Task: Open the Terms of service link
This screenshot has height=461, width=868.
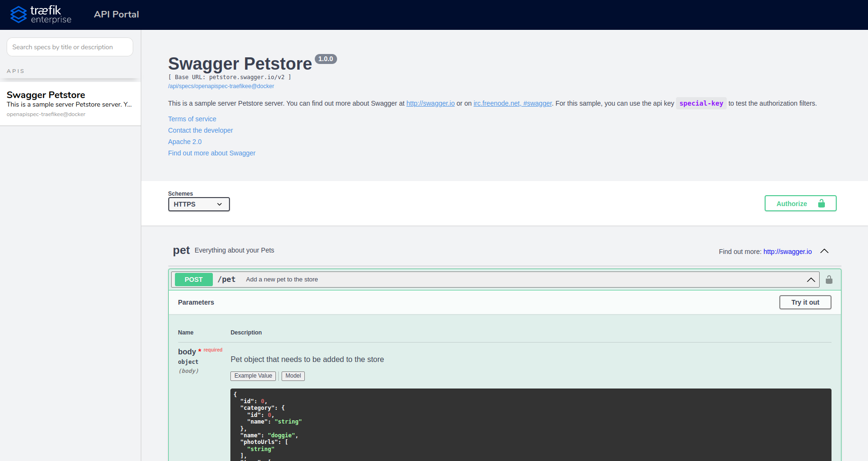Action: 192,118
